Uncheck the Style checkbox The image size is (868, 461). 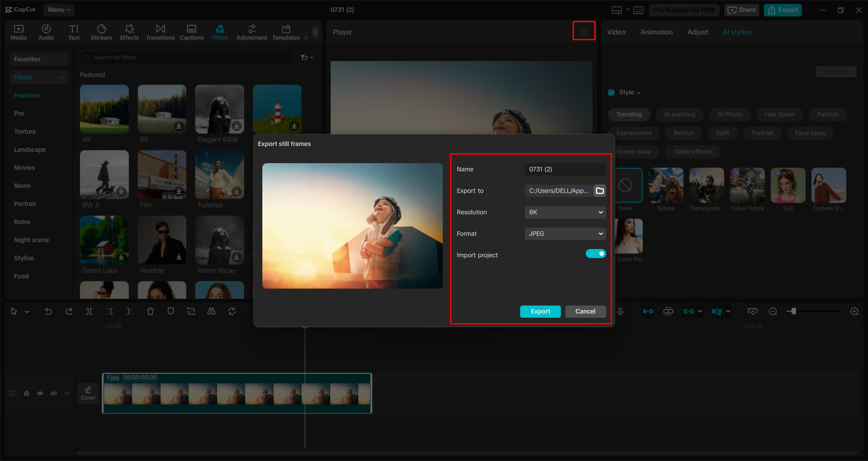(611, 92)
